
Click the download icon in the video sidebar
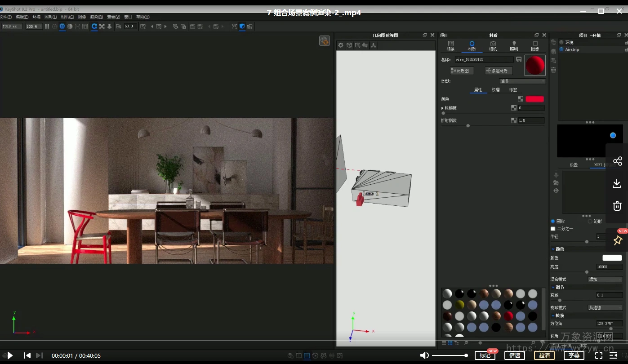tap(617, 183)
